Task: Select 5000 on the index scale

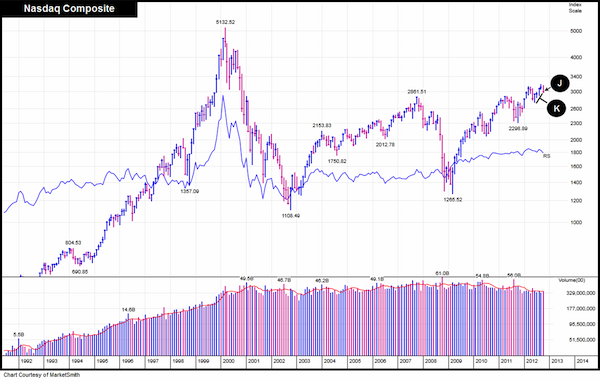Action: 576,31
